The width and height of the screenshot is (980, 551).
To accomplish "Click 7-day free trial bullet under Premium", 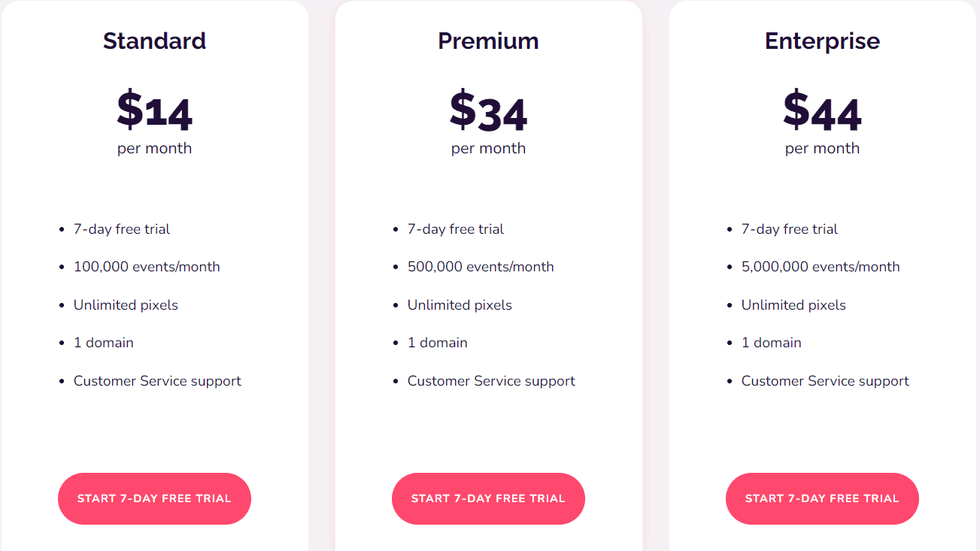I will 456,229.
